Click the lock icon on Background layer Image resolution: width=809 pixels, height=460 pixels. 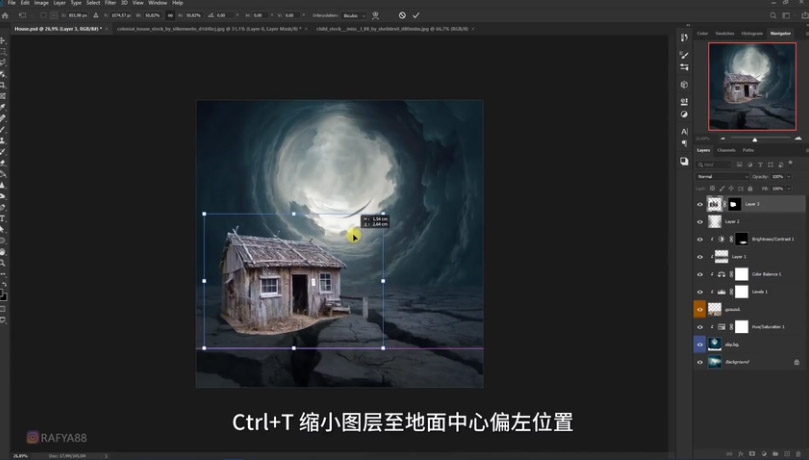coord(797,361)
